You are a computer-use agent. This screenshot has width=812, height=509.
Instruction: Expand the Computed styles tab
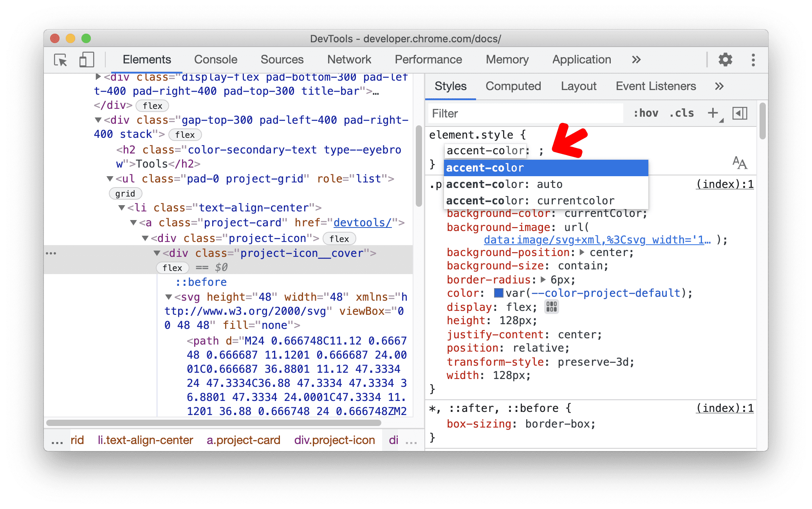click(513, 86)
